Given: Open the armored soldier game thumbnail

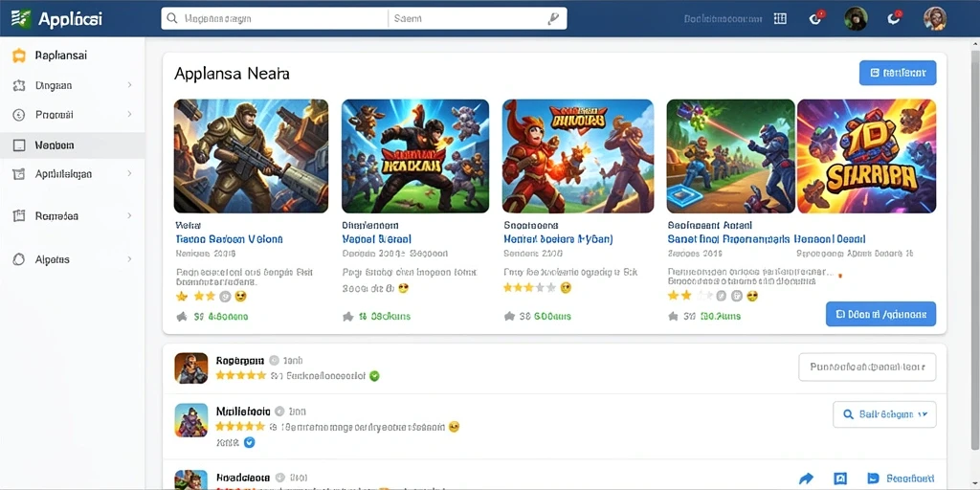Looking at the screenshot, I should (x=251, y=156).
